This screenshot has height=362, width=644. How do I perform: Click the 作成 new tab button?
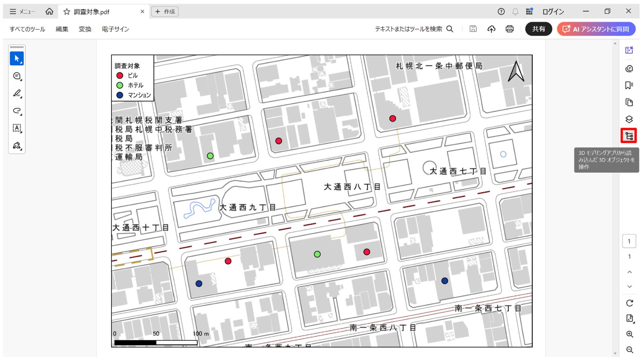click(165, 12)
